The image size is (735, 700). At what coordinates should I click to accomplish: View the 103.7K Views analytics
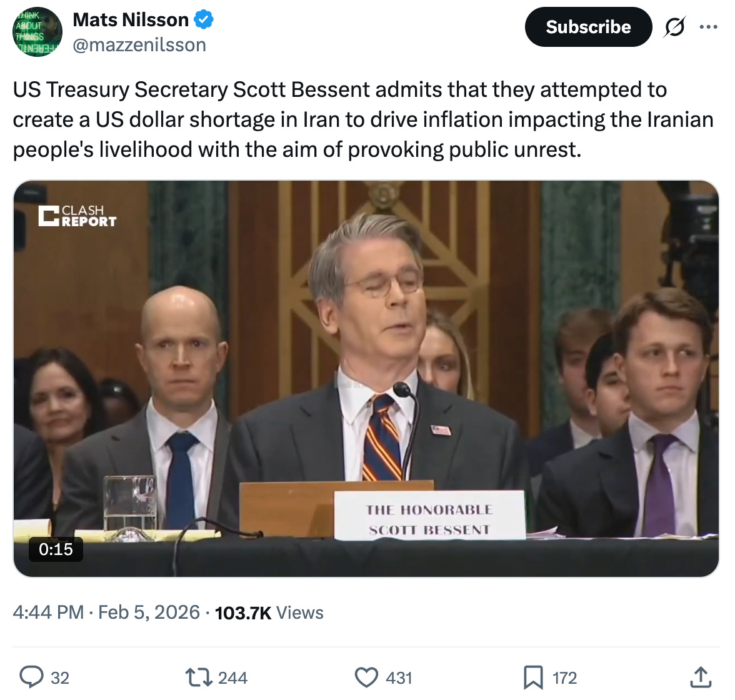[x=269, y=612]
